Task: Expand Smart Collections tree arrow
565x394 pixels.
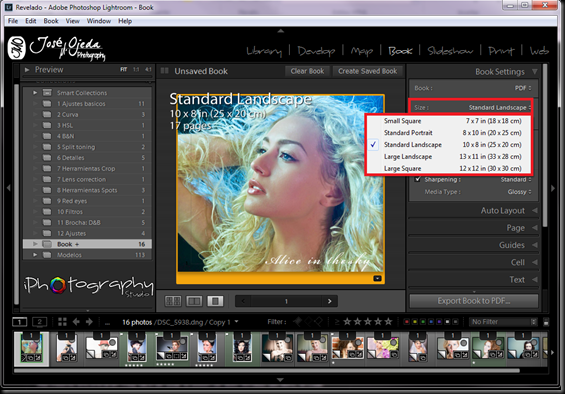Action: pyautogui.click(x=35, y=93)
